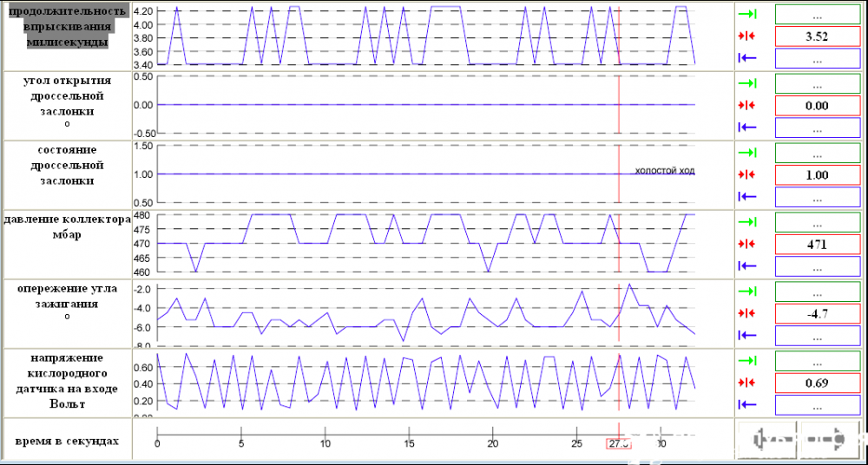This screenshot has height=465, width=868.
Task: Click green arrow icon in injection duration row
Action: pyautogui.click(x=748, y=15)
